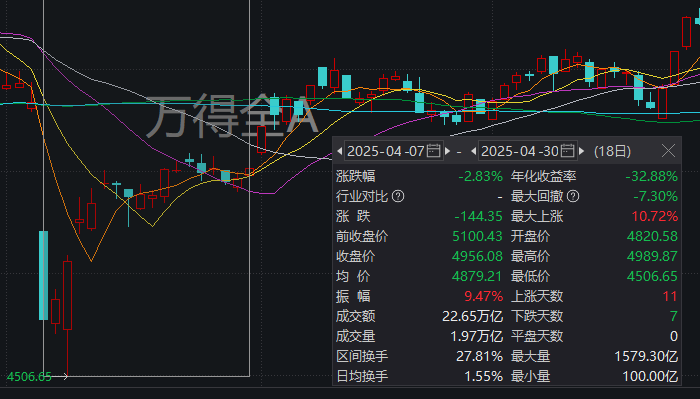Click the 开盘价 value 4820.58
The image size is (700, 399).
click(652, 236)
